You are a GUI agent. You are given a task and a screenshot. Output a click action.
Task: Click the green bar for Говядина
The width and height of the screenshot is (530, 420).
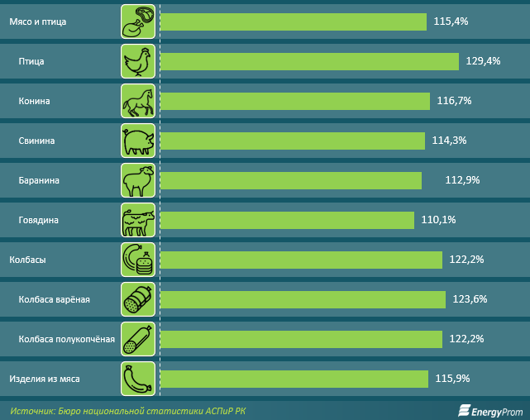[286, 220]
